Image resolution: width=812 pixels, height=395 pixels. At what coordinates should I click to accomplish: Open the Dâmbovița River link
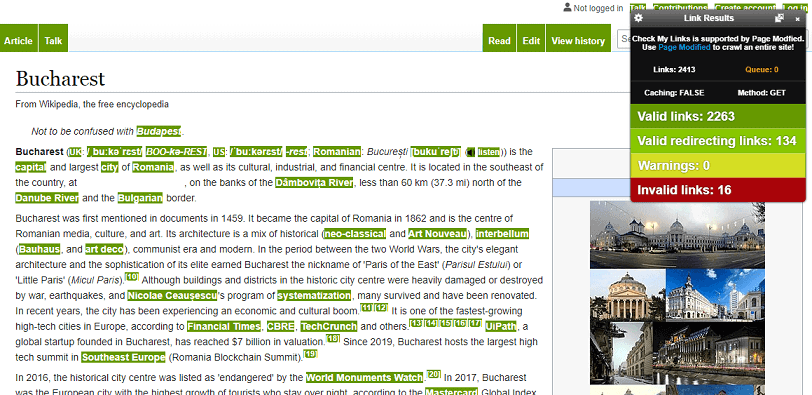[x=314, y=183]
